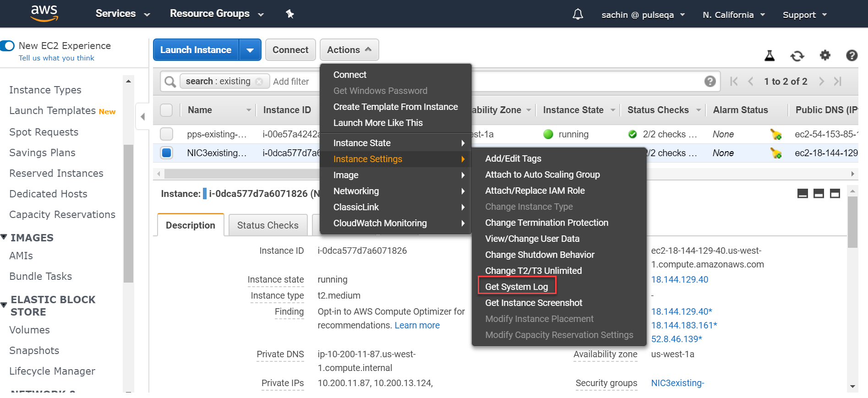Click the Connect button

(x=290, y=50)
